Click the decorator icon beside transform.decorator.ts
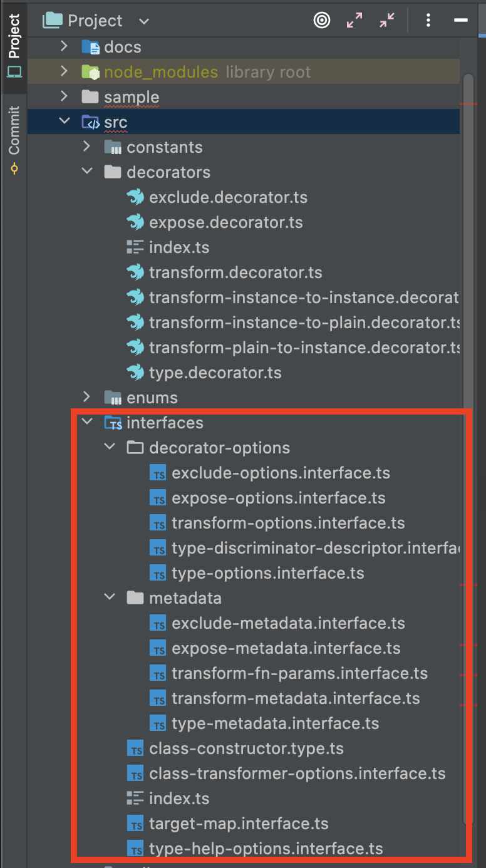The height and width of the screenshot is (868, 486). [x=135, y=272]
